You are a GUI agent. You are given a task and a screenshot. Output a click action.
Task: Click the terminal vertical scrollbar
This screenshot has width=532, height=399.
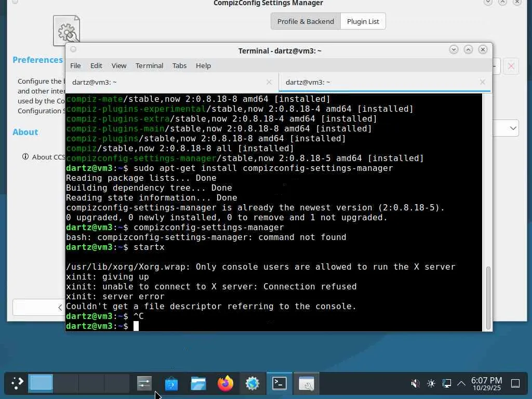tap(488, 298)
